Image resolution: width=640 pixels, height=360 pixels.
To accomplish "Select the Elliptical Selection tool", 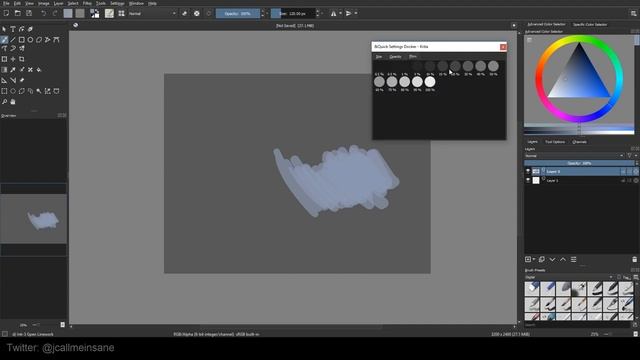I will (13, 91).
